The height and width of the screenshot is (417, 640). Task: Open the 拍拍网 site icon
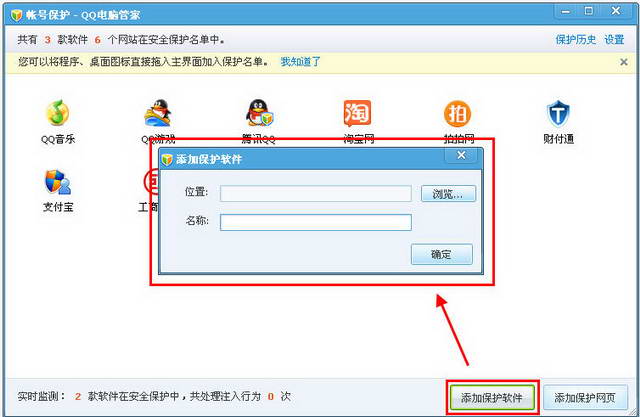click(x=457, y=113)
